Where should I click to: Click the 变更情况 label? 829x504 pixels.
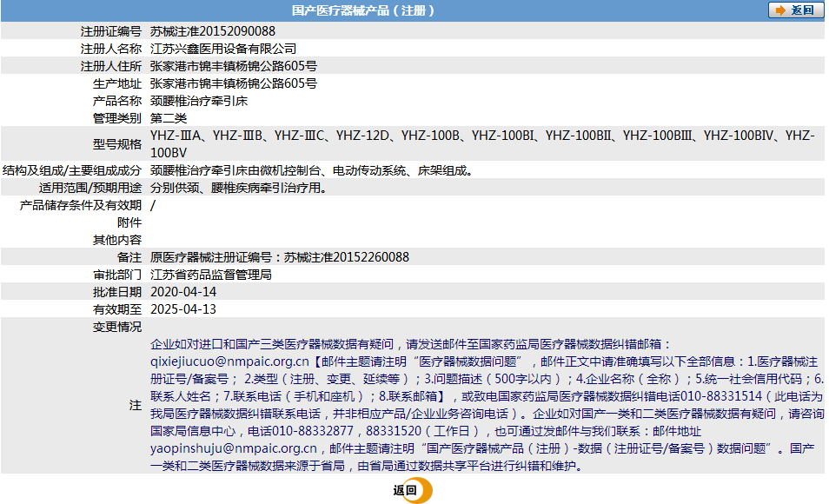(x=117, y=327)
